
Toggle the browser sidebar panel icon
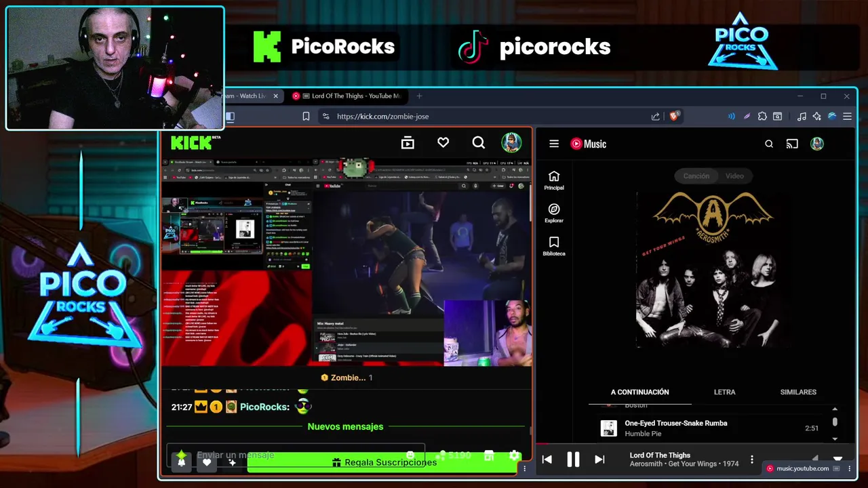point(230,117)
